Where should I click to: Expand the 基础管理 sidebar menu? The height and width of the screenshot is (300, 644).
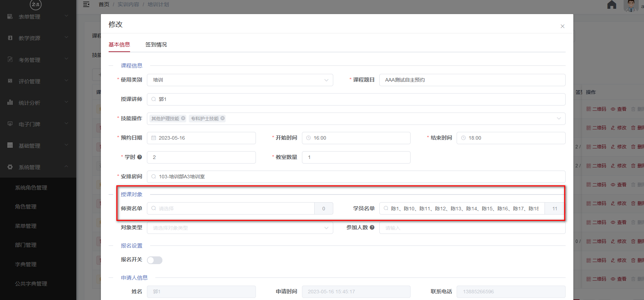point(38,146)
